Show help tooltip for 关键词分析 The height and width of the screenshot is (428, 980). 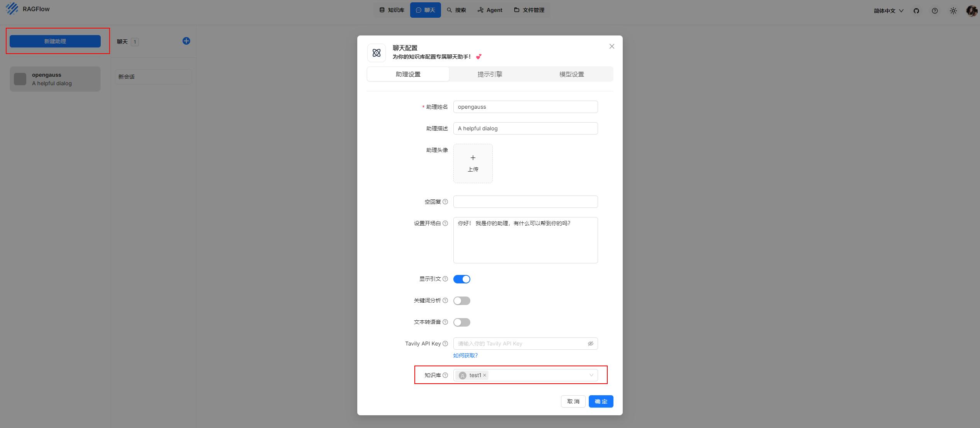(x=445, y=300)
